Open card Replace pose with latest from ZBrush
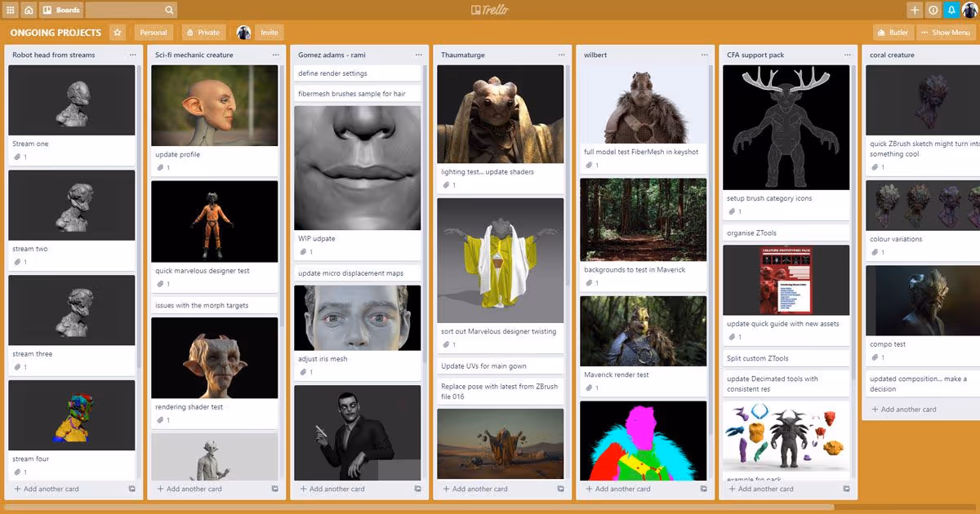 (x=500, y=392)
